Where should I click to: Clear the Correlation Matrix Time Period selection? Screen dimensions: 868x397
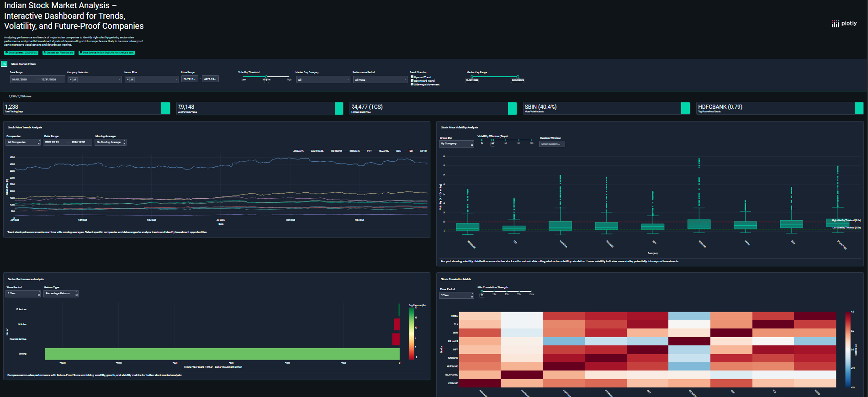pyautogui.click(x=472, y=296)
